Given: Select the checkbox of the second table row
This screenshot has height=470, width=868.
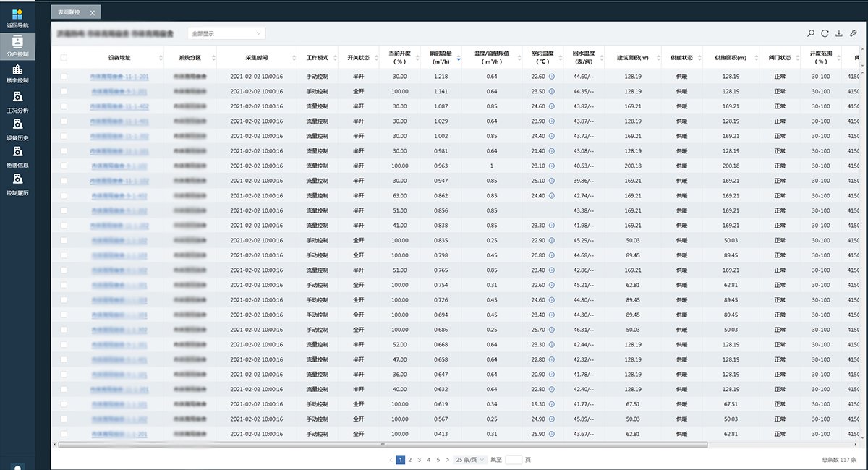Looking at the screenshot, I should click(64, 91).
